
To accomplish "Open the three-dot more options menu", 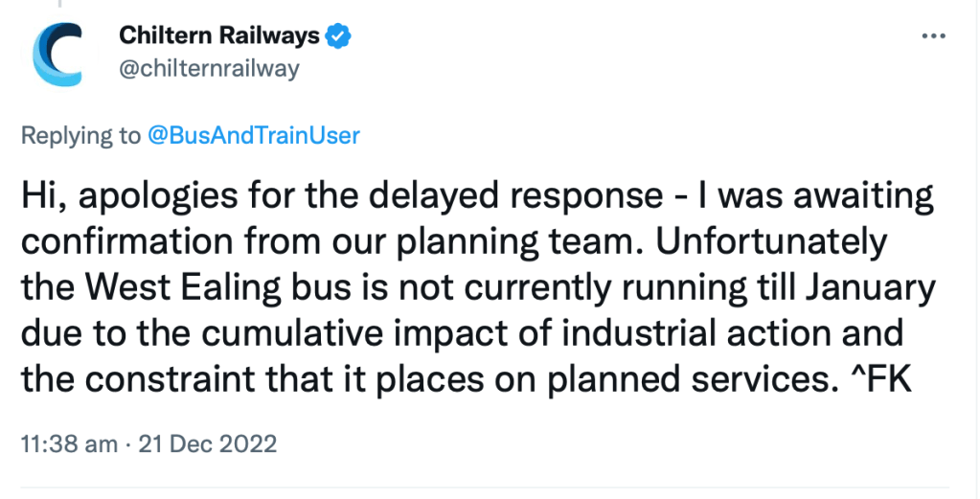I will [x=933, y=36].
